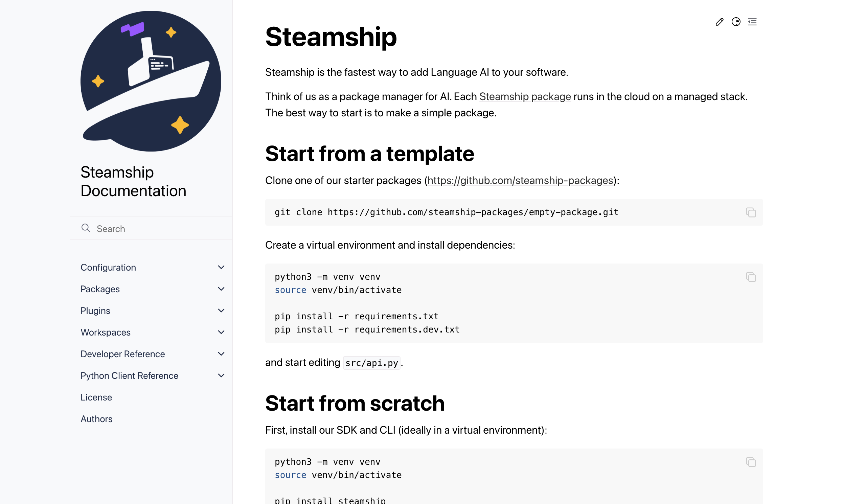This screenshot has width=866, height=504.
Task: Open the License page
Action: point(96,397)
